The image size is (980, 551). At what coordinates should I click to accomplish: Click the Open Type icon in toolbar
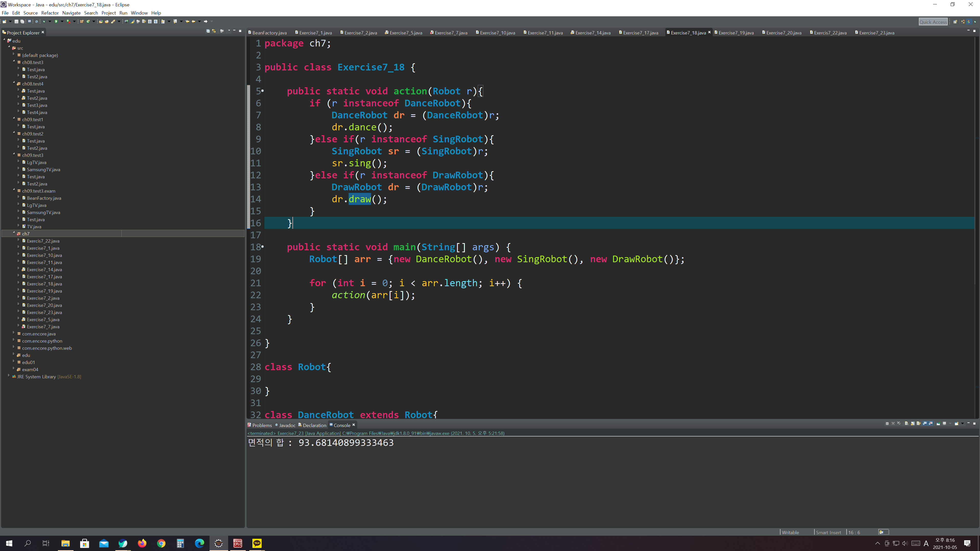point(101,21)
